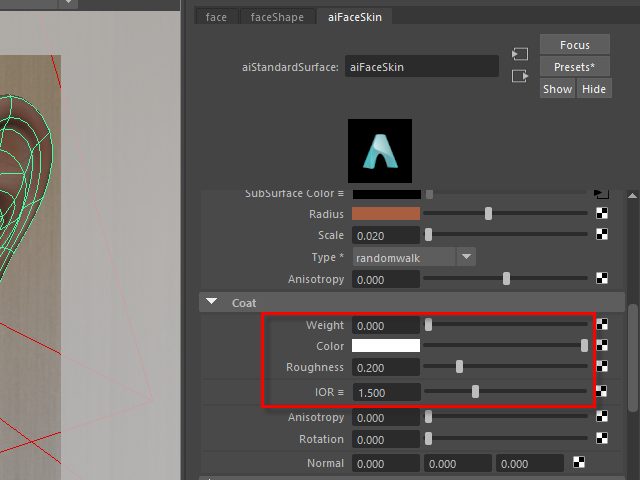Viewport: 640px width, 480px height.
Task: Click the go to output connection icon
Action: (x=519, y=76)
